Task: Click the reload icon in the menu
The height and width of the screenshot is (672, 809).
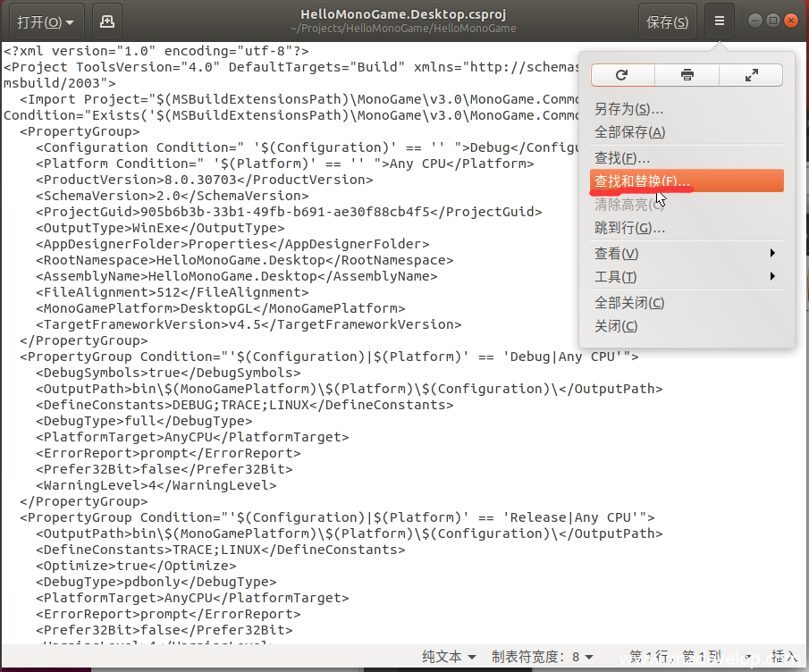Action: pos(622,75)
